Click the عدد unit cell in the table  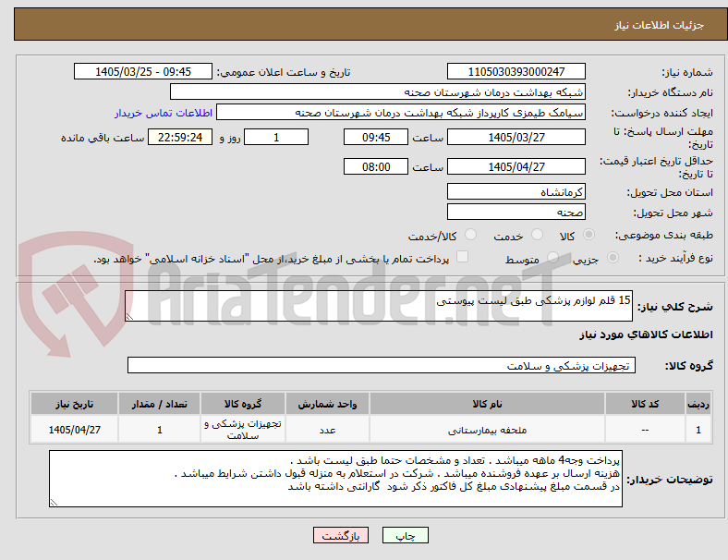pos(327,430)
